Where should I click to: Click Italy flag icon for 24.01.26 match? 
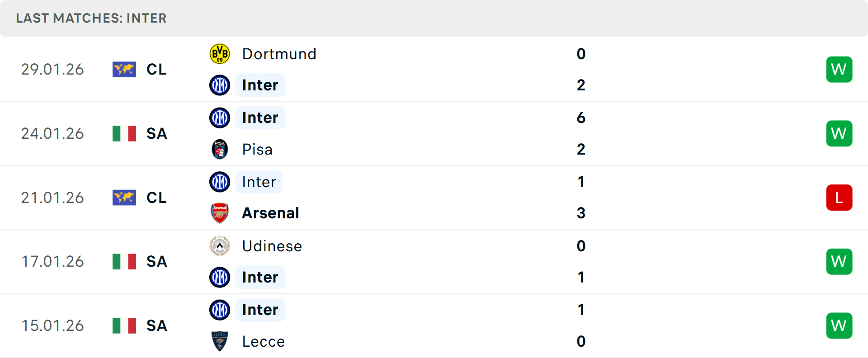tap(124, 134)
